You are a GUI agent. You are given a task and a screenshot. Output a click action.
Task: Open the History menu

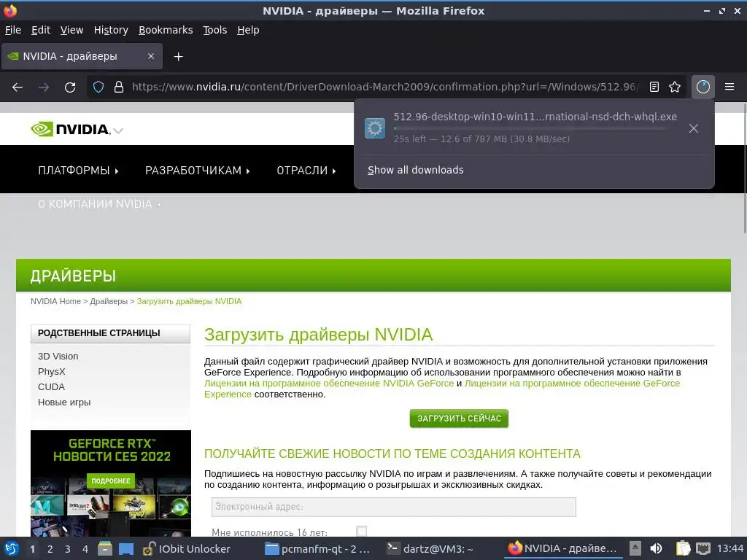click(x=111, y=30)
